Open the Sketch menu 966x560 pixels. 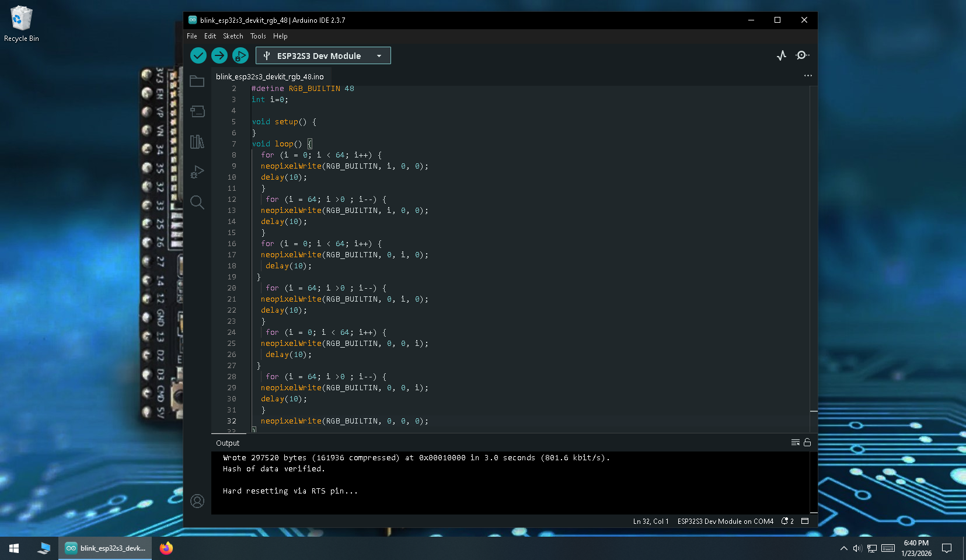[x=233, y=36]
